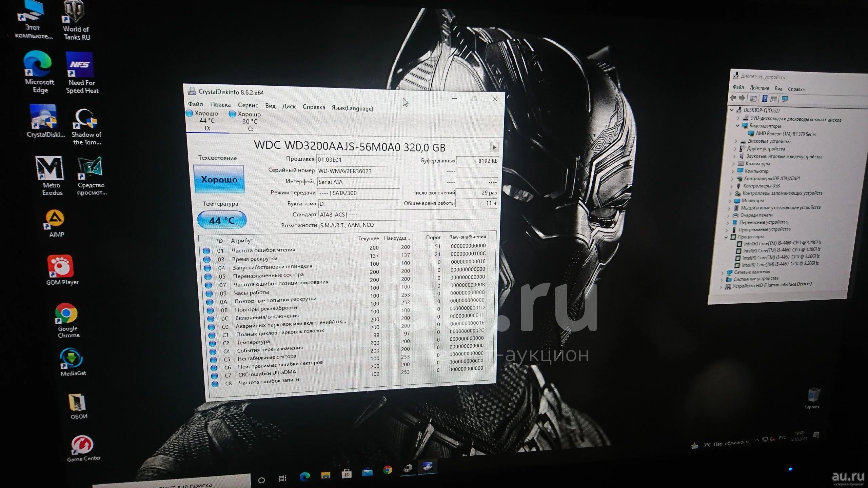Image resolution: width=868 pixels, height=488 pixels.
Task: Click the Raw-значения column header
Action: click(x=468, y=237)
